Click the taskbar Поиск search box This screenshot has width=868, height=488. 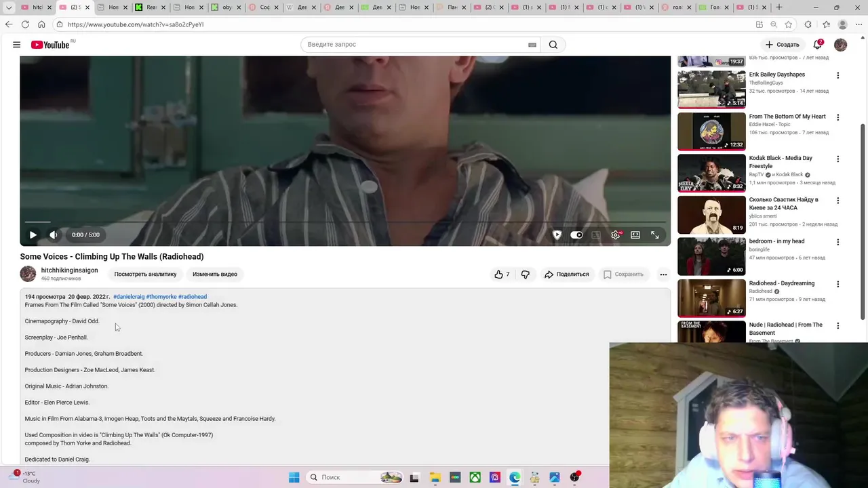(x=355, y=477)
